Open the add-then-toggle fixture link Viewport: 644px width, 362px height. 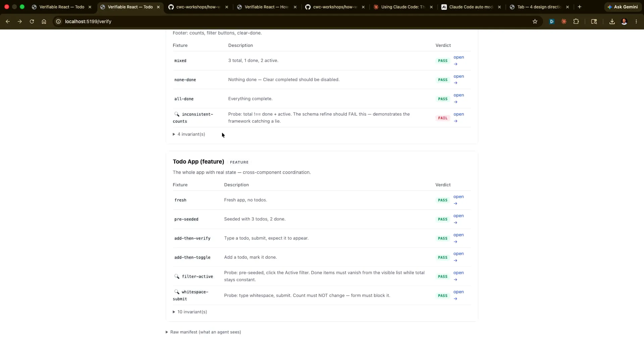459,257
